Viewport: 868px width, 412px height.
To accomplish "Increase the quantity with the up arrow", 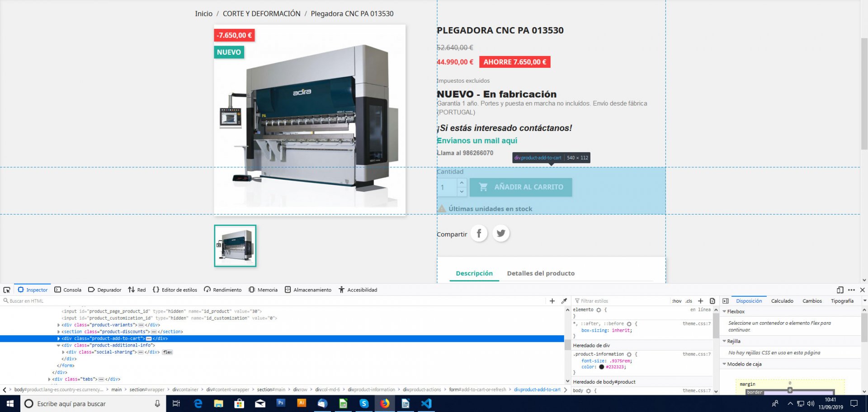I will point(462,183).
